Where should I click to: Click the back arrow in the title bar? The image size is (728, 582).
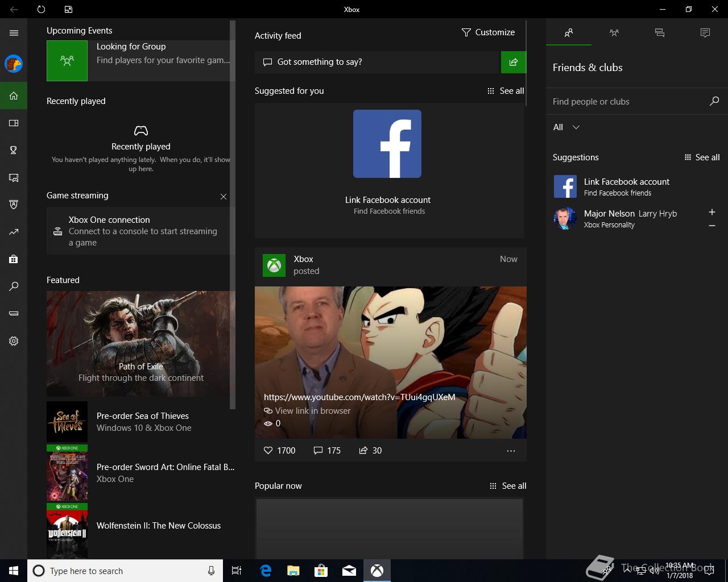coord(14,9)
